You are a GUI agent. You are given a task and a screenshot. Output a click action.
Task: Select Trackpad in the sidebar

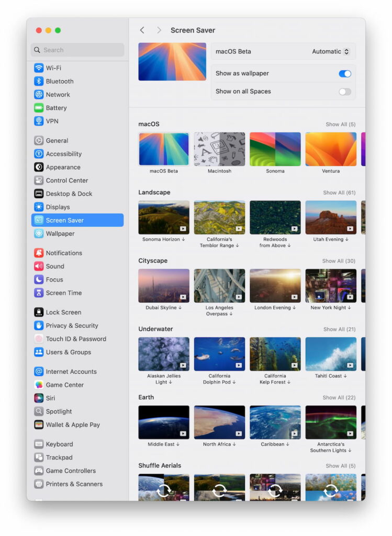click(77, 457)
